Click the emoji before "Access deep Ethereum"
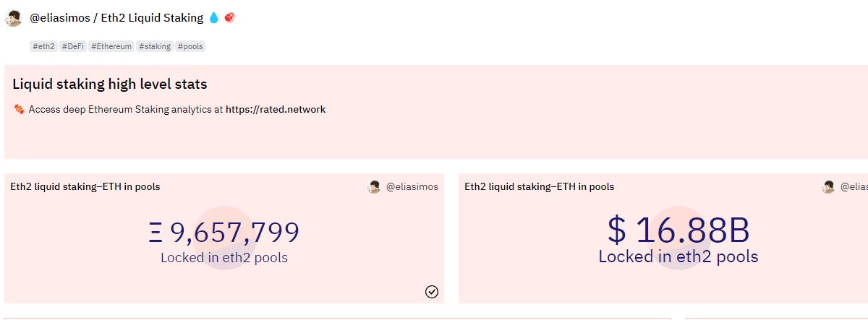 20,110
